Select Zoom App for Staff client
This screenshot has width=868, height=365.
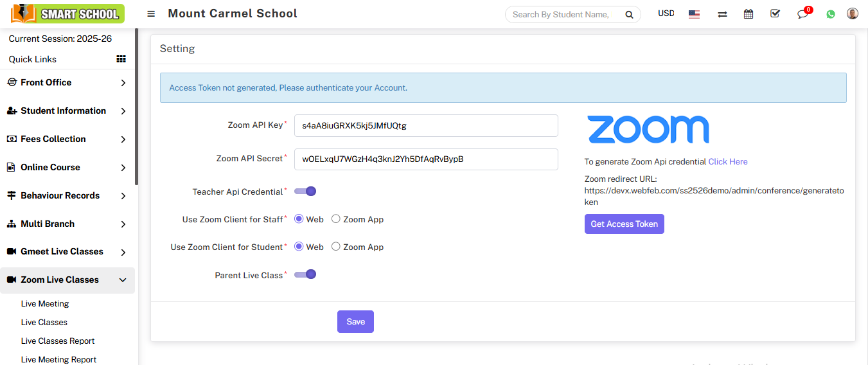(x=336, y=219)
